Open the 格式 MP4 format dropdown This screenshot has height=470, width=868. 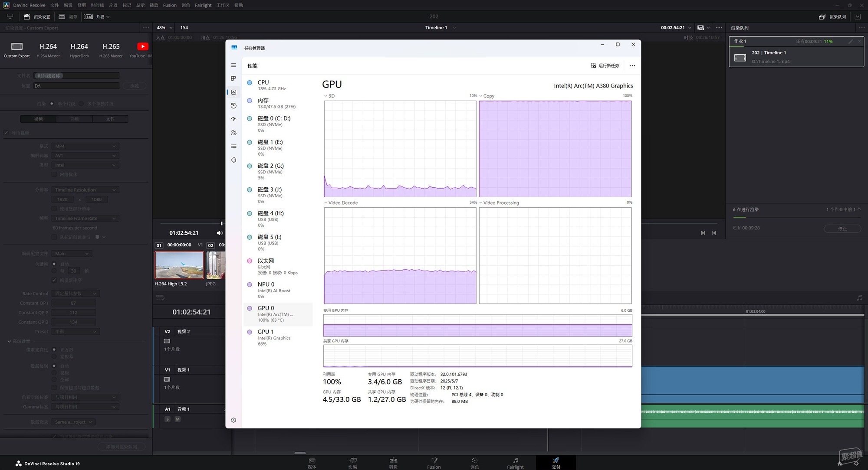(85, 146)
